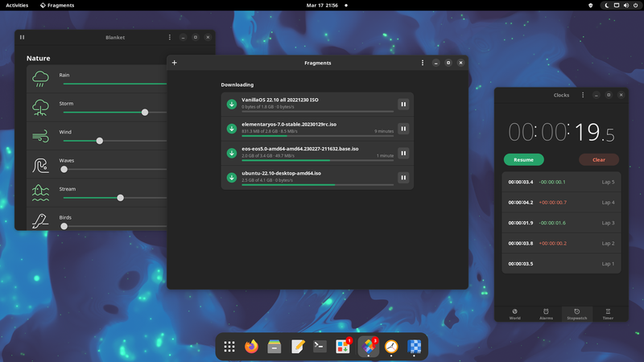The height and width of the screenshot is (362, 644).
Task: Clear the stopwatch in Clocks
Action: click(x=599, y=159)
